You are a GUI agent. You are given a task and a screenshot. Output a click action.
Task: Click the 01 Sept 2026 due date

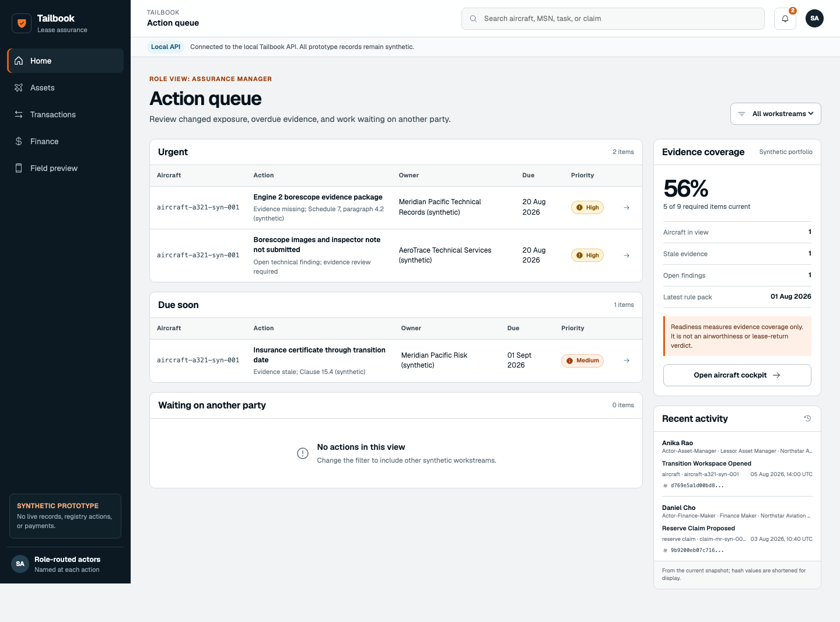click(519, 360)
